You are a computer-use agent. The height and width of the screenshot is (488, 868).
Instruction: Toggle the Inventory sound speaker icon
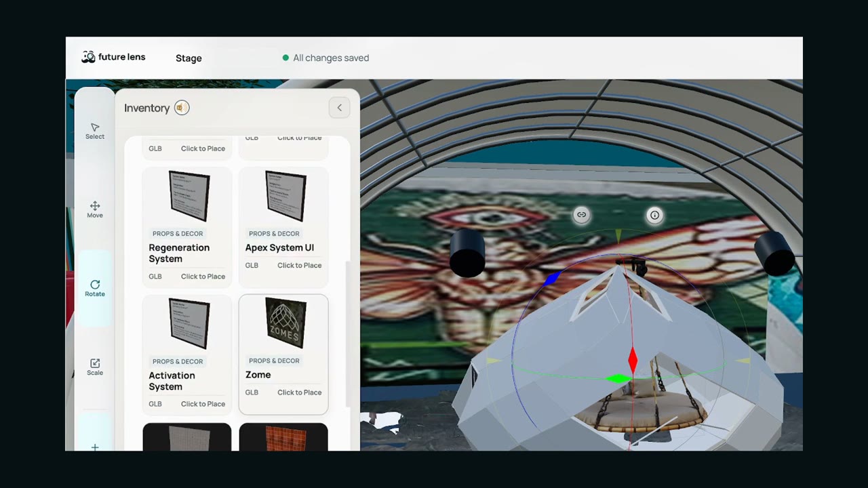click(x=182, y=108)
